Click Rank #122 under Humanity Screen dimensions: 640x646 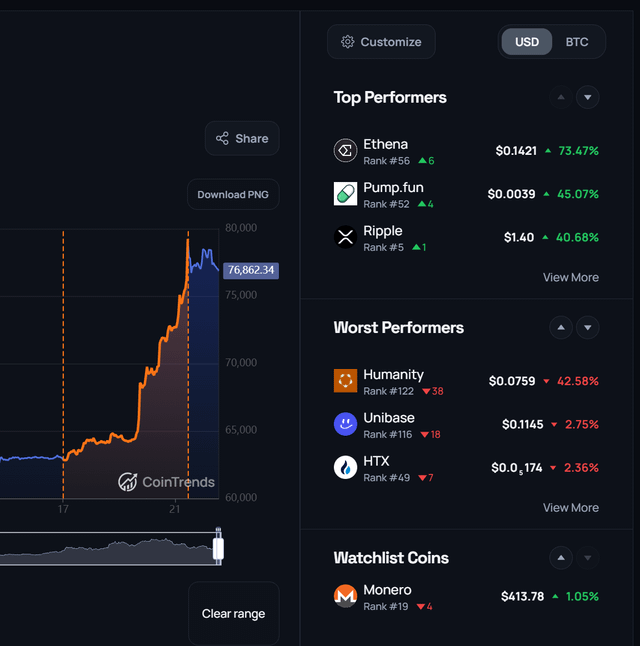click(x=388, y=391)
